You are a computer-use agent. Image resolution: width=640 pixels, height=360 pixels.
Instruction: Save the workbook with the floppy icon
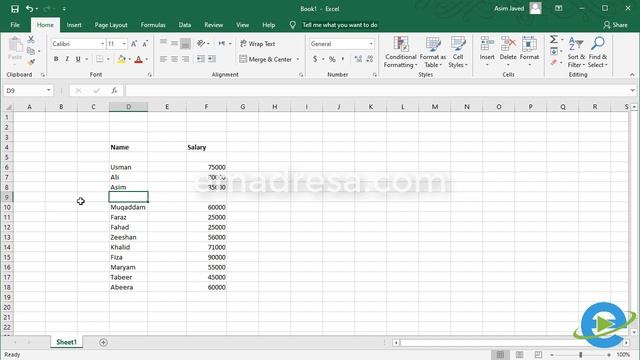click(15, 9)
